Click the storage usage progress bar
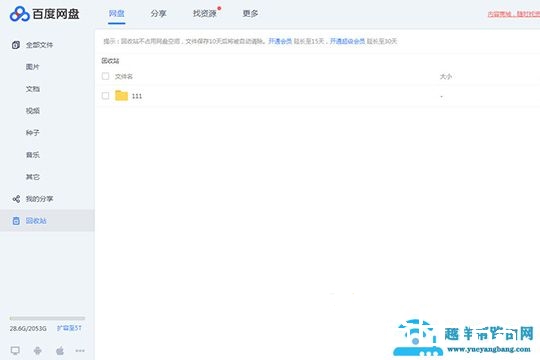This screenshot has height=360, width=540. click(47, 318)
